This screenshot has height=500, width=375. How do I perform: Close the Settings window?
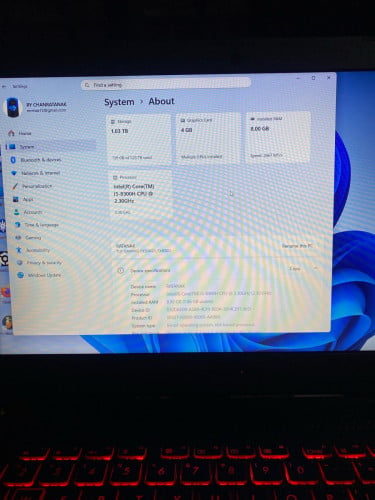(x=329, y=77)
